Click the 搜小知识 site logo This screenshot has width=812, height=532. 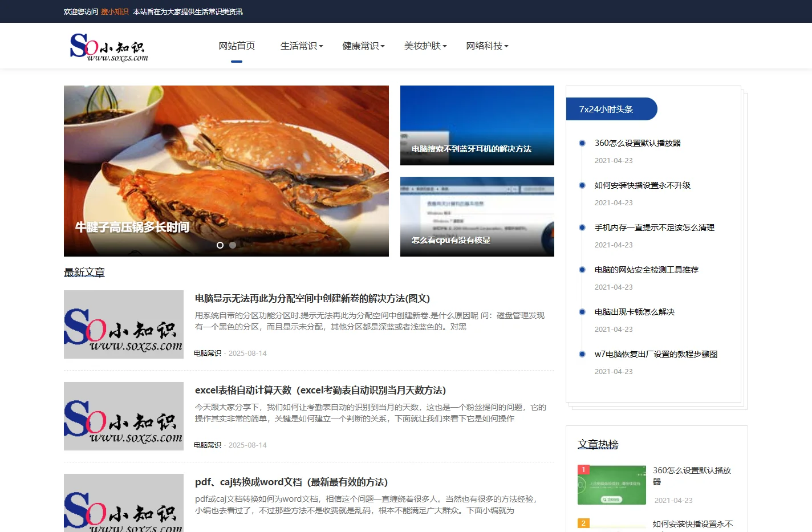point(108,47)
